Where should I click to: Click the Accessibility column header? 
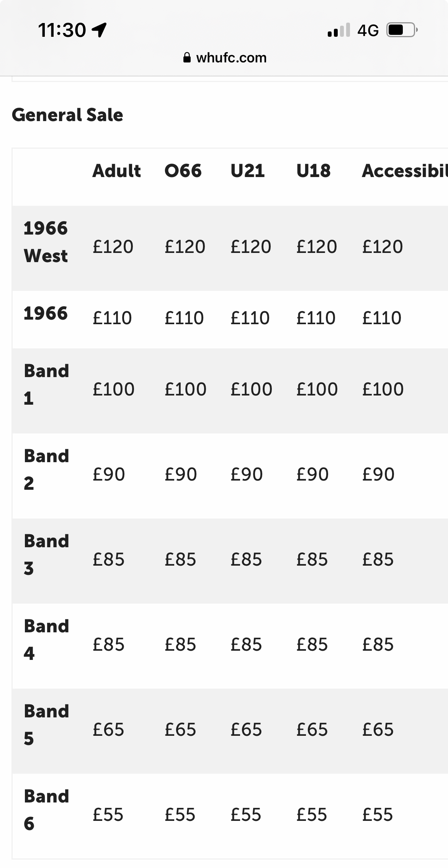[x=404, y=171]
